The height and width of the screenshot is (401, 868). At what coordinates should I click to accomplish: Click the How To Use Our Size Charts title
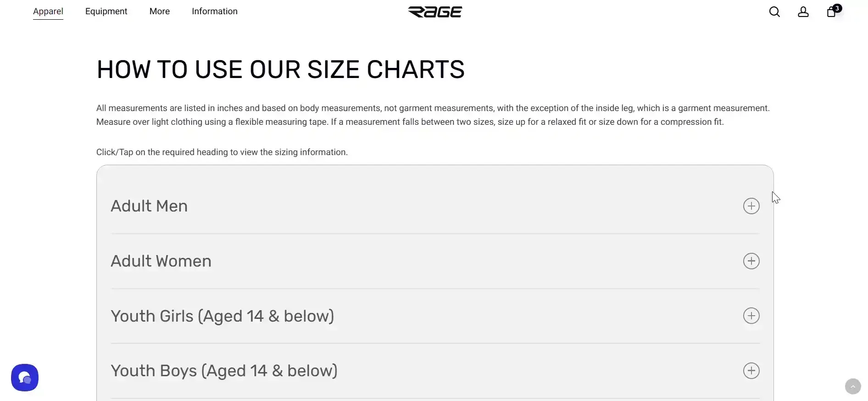[x=280, y=70]
